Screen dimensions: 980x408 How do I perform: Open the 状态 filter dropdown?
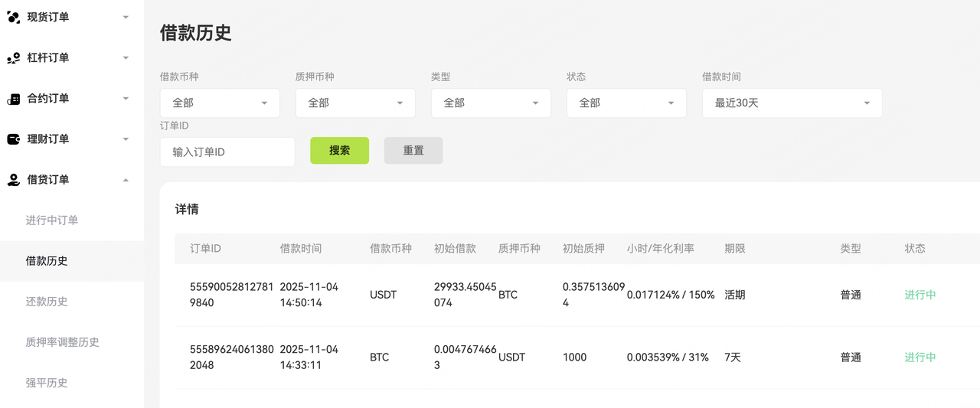pos(626,103)
